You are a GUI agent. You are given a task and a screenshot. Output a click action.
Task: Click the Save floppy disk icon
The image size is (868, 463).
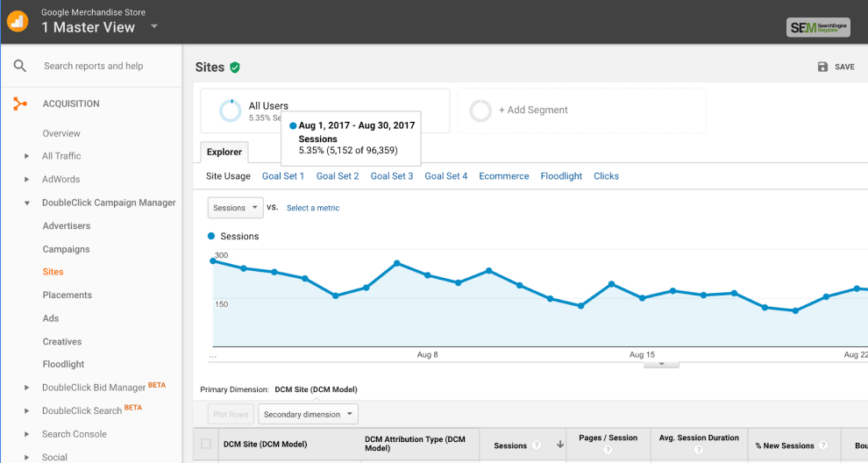(x=822, y=67)
